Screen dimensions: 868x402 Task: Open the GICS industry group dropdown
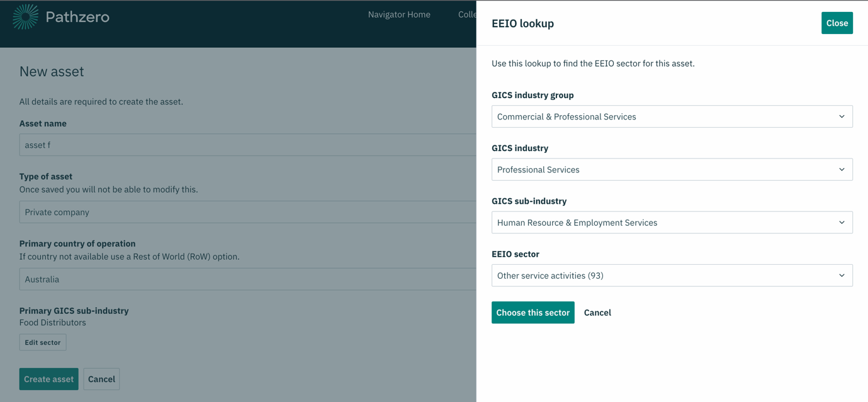click(672, 116)
